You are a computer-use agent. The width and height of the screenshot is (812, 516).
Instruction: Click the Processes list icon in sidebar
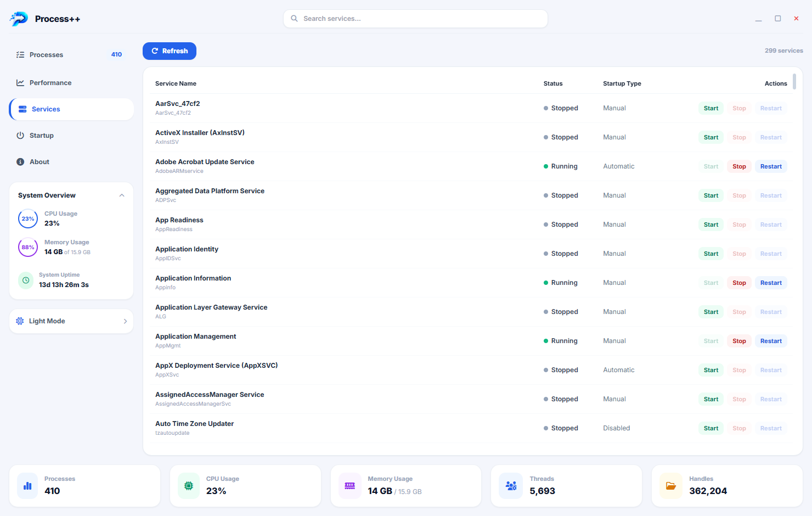(x=20, y=55)
